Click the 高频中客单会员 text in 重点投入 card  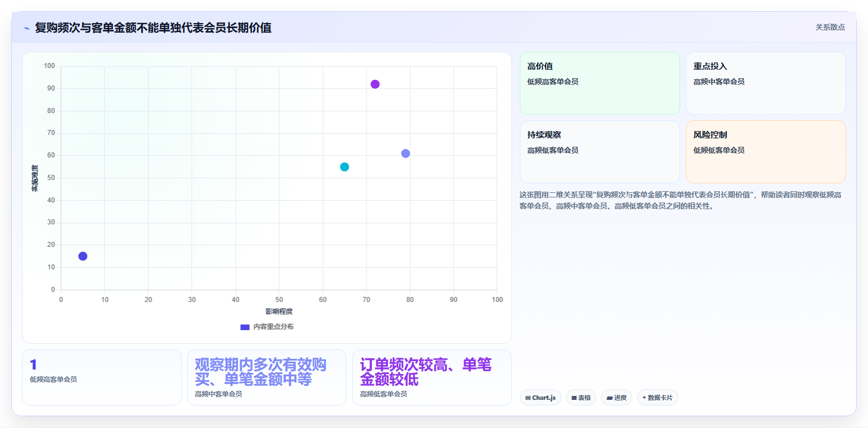(719, 82)
